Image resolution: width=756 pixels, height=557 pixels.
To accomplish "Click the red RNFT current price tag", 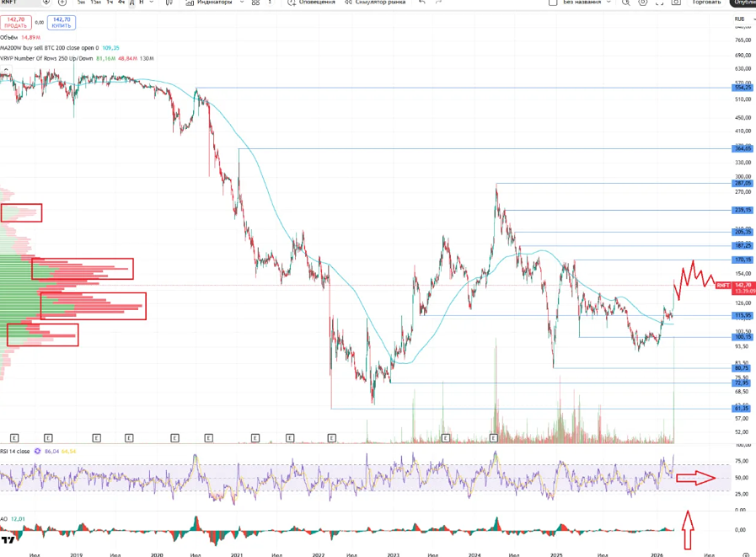I will [x=723, y=286].
